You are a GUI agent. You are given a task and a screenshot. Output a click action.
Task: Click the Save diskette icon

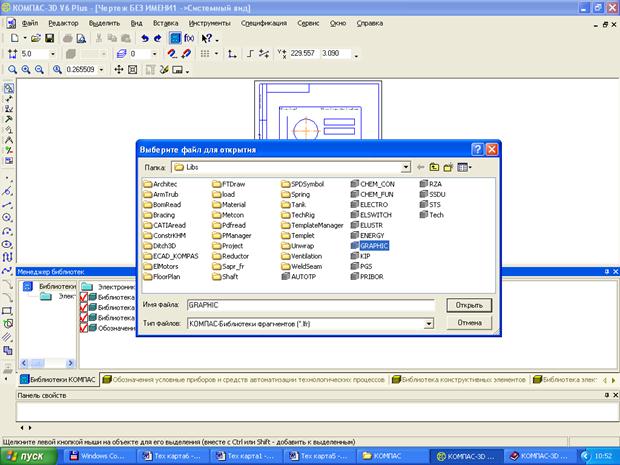click(49, 38)
